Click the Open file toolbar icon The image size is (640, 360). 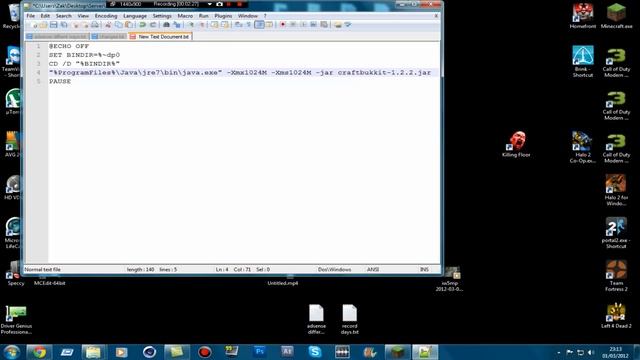click(44, 25)
